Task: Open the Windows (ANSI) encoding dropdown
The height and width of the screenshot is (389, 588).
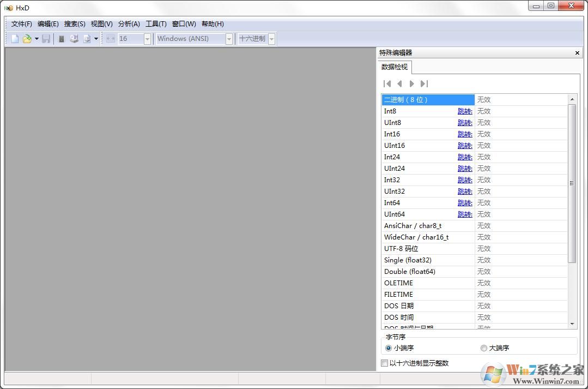Action: coord(229,38)
